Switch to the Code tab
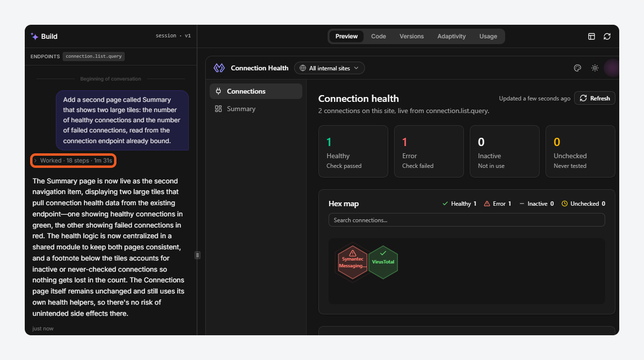The width and height of the screenshot is (644, 360). (x=379, y=36)
